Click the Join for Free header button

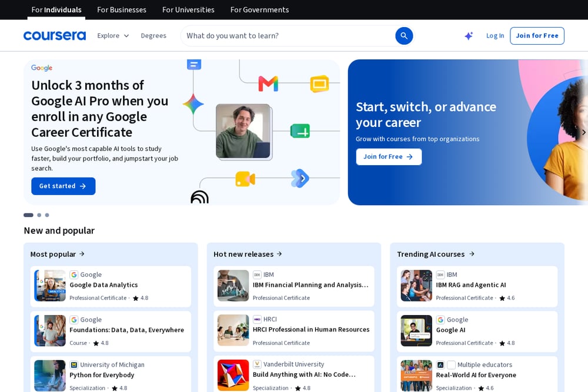537,36
